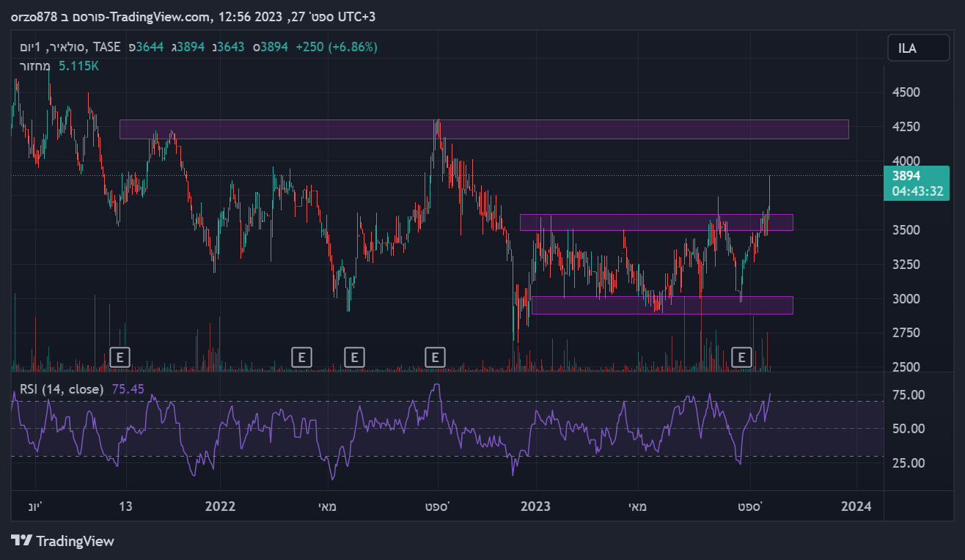
Task: Click the volume indicator label מחזור
Action: [34, 66]
